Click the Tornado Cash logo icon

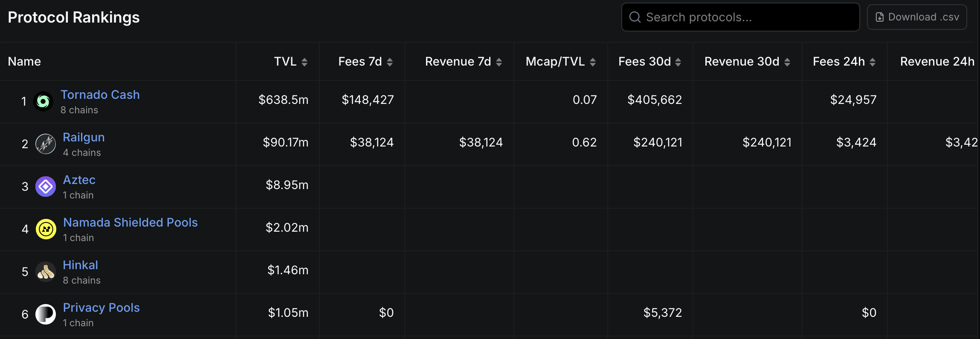(x=43, y=101)
